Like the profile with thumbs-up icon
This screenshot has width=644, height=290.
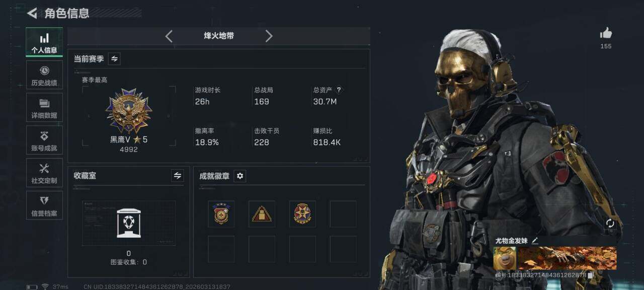[606, 34]
